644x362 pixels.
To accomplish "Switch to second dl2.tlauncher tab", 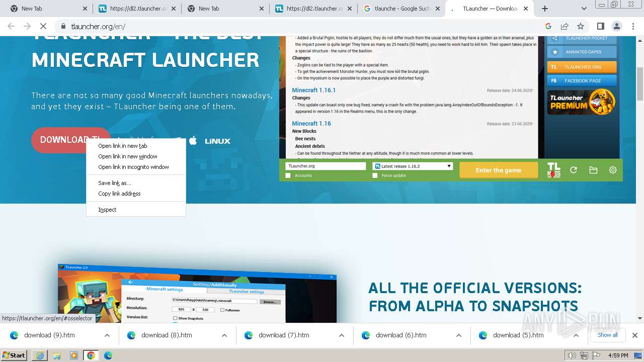I will [x=313, y=9].
